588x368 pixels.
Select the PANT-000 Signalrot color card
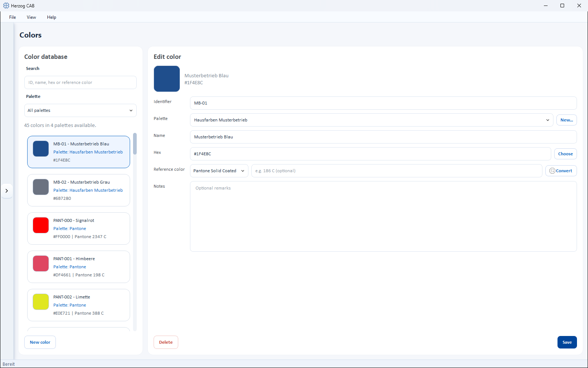click(79, 229)
